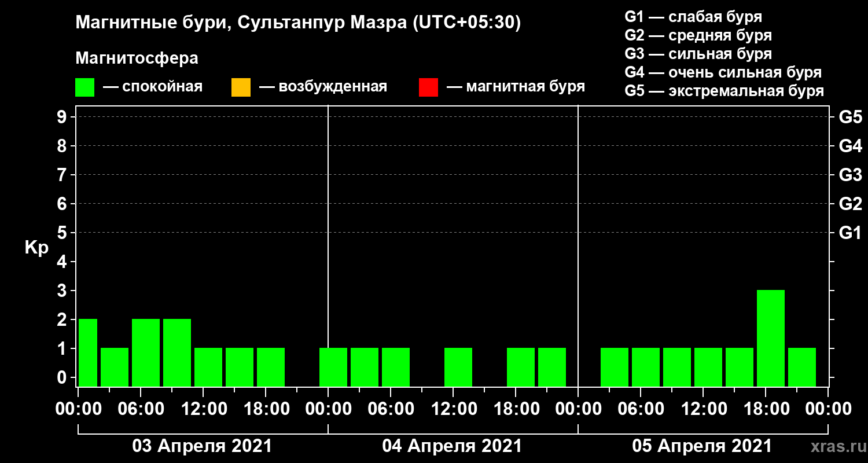Click the 'G1' label on the right axis
The image size is (868, 463).
click(850, 233)
